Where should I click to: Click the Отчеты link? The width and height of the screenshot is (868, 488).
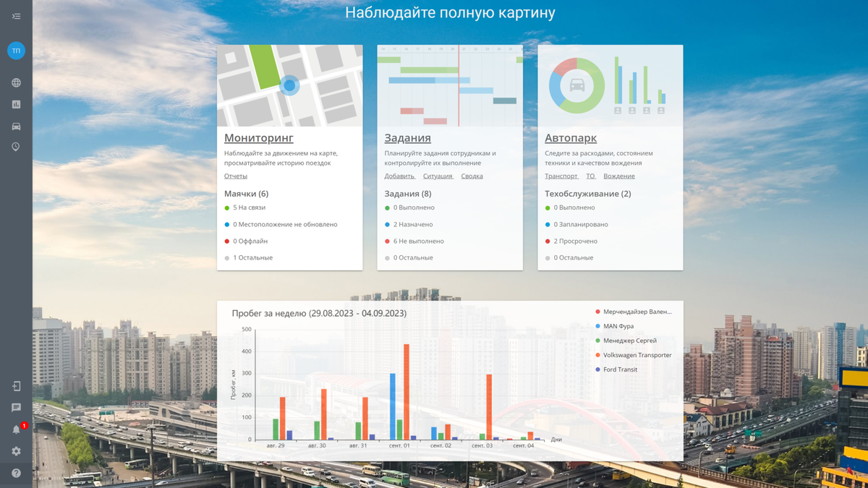point(236,176)
